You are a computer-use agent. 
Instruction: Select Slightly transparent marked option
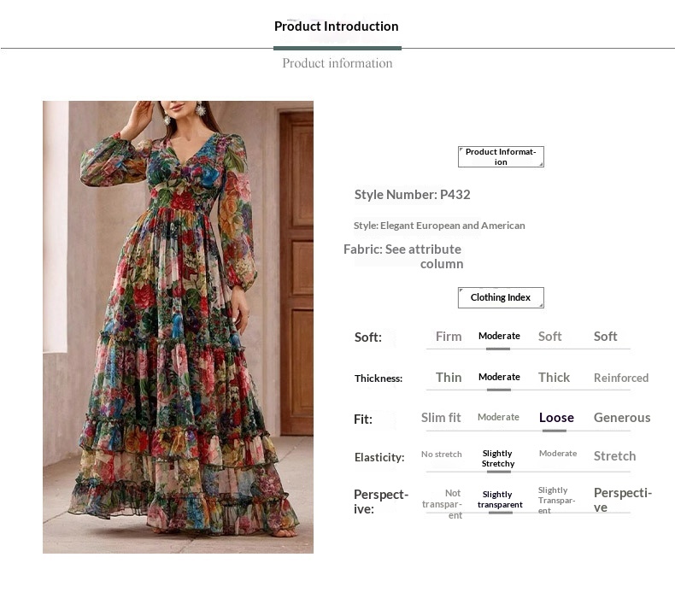tap(500, 499)
